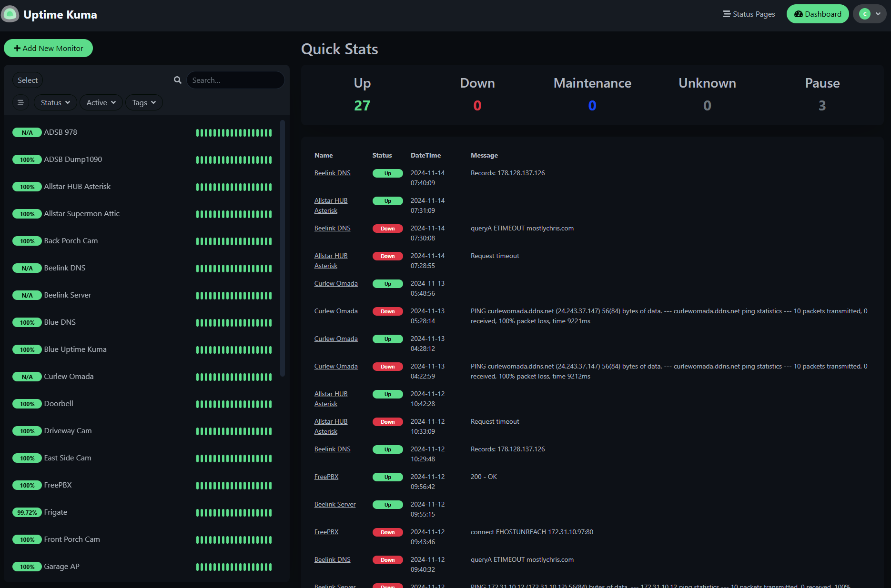Click Allstar HUB Asterisk link at 10:42:28
The height and width of the screenshot is (588, 891).
tap(331, 399)
